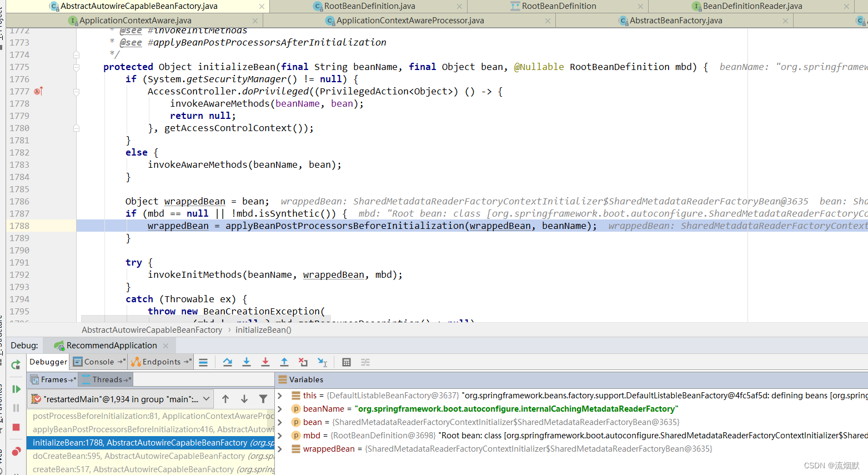Rerun the RecommendApplication debug session
This screenshot has width=868, height=475.
click(x=16, y=364)
